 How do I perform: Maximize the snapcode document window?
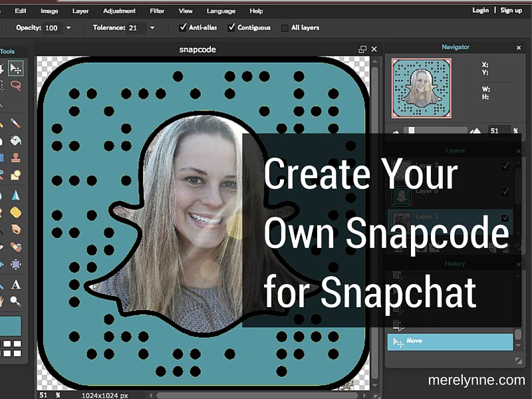pos(362,49)
